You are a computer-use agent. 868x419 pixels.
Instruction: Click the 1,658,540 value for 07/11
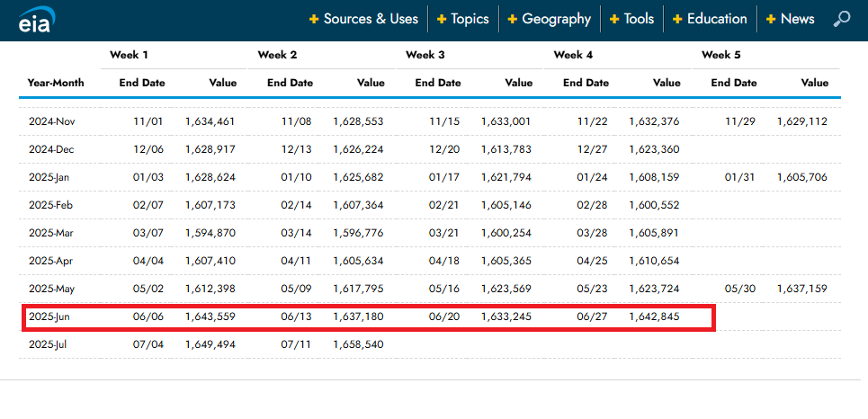click(358, 344)
